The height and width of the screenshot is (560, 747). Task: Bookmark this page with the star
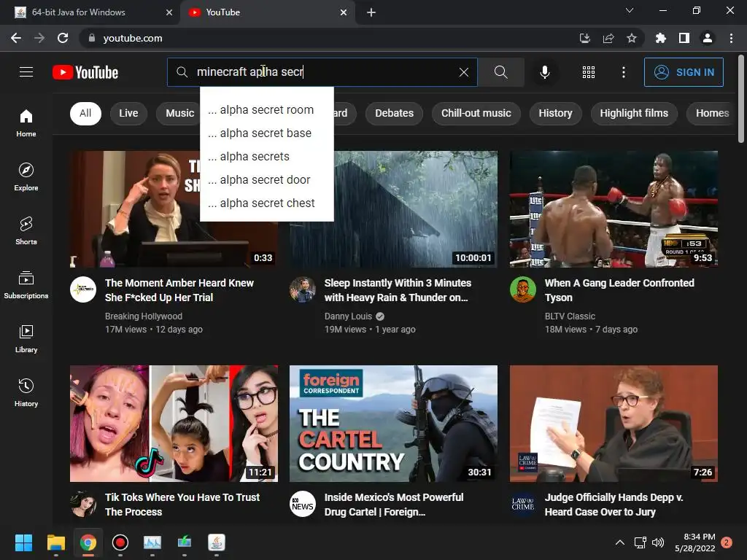pyautogui.click(x=631, y=38)
